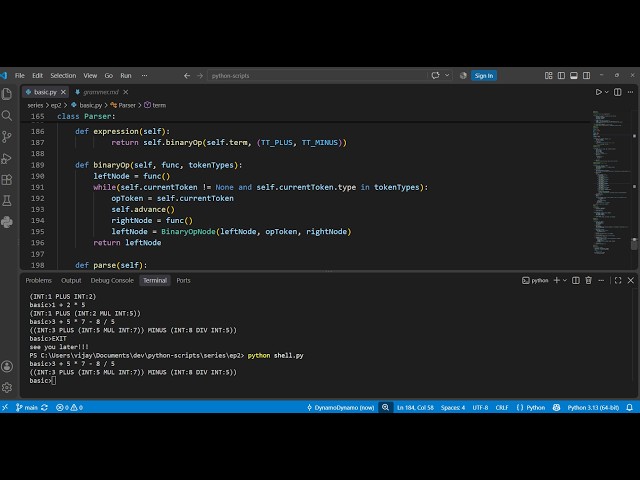Expand the new terminal launch profile dropdown

565,280
